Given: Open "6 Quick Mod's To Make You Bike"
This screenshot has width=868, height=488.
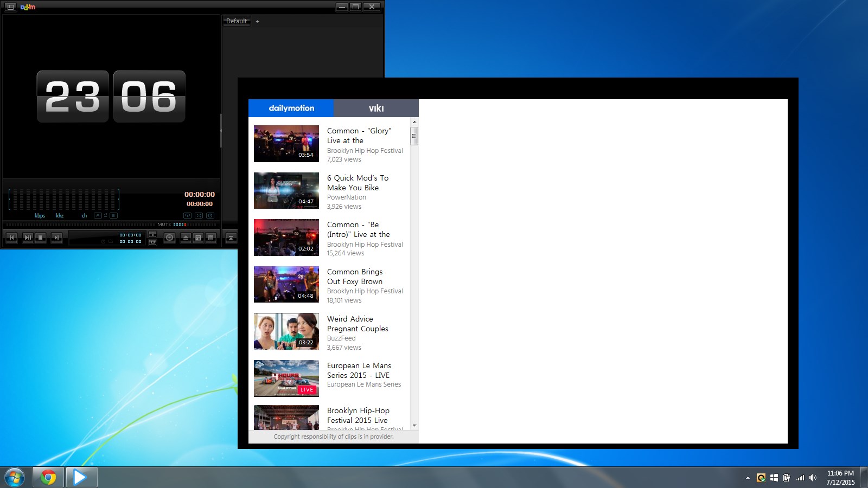Looking at the screenshot, I should coord(357,183).
